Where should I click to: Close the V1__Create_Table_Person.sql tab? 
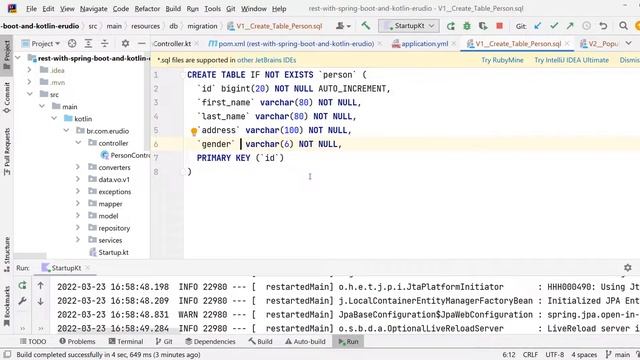(x=567, y=43)
